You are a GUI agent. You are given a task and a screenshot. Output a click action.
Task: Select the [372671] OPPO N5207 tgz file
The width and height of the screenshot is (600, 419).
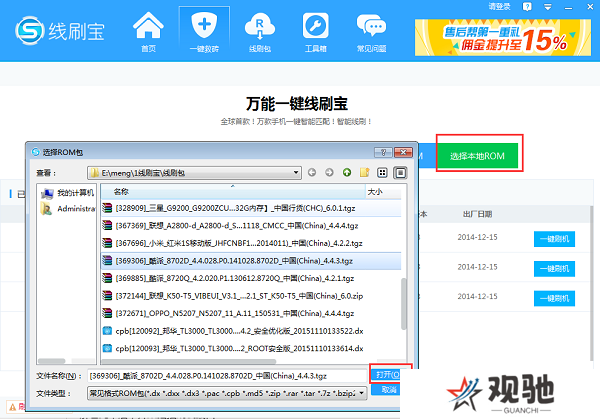click(x=251, y=313)
